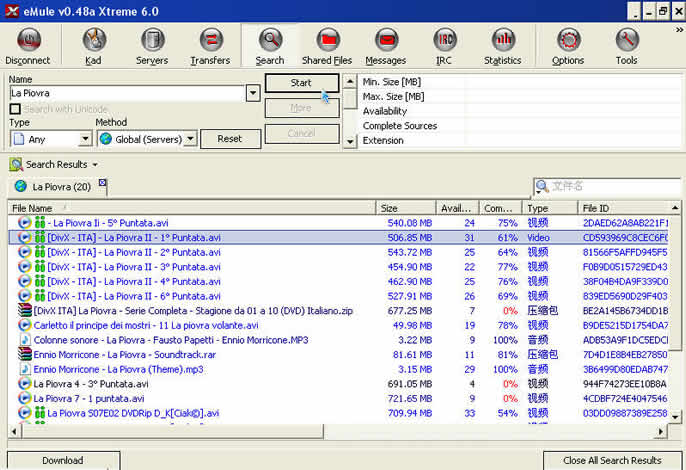The image size is (686, 470).
Task: Expand the toolbar overflow chevron
Action: pos(679,30)
